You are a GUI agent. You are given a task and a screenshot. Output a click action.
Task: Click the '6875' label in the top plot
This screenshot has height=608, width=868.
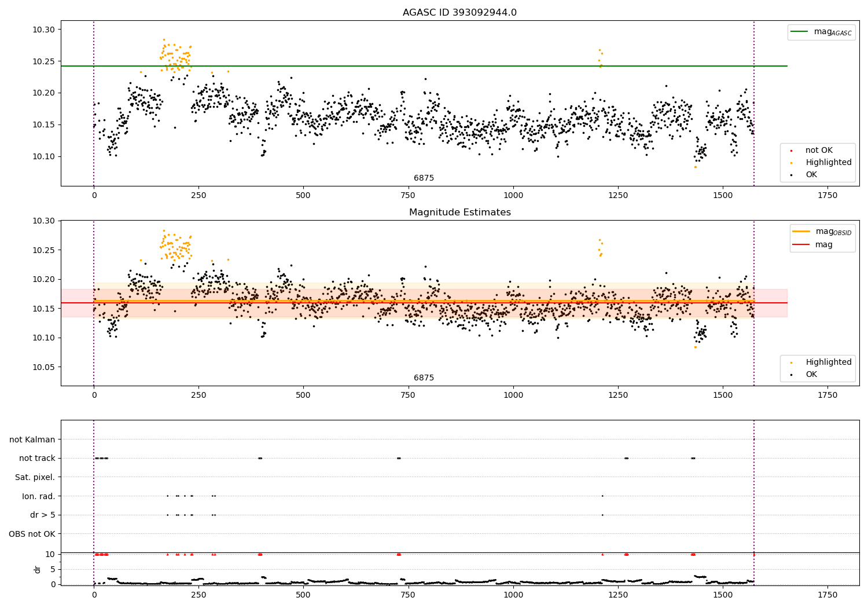pos(424,178)
